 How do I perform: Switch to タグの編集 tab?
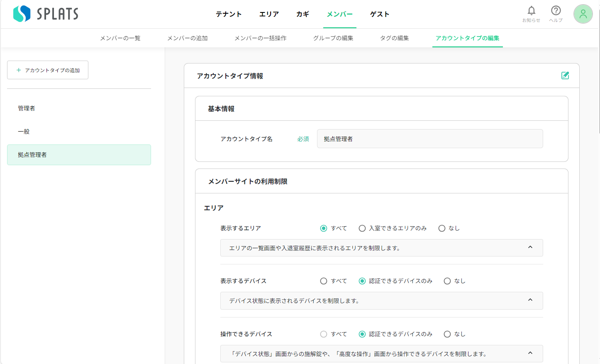395,38
